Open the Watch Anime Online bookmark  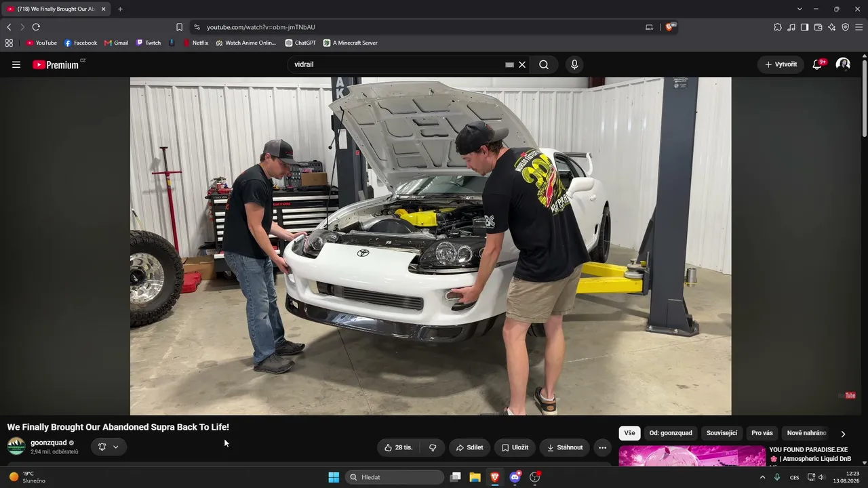(246, 43)
